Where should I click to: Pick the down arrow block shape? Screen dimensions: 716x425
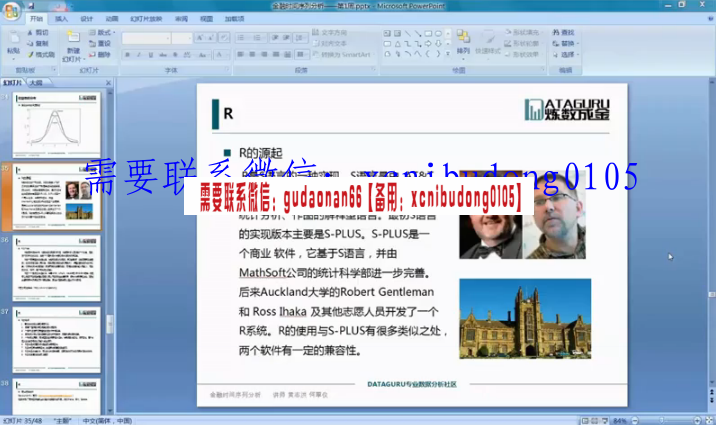[438, 44]
